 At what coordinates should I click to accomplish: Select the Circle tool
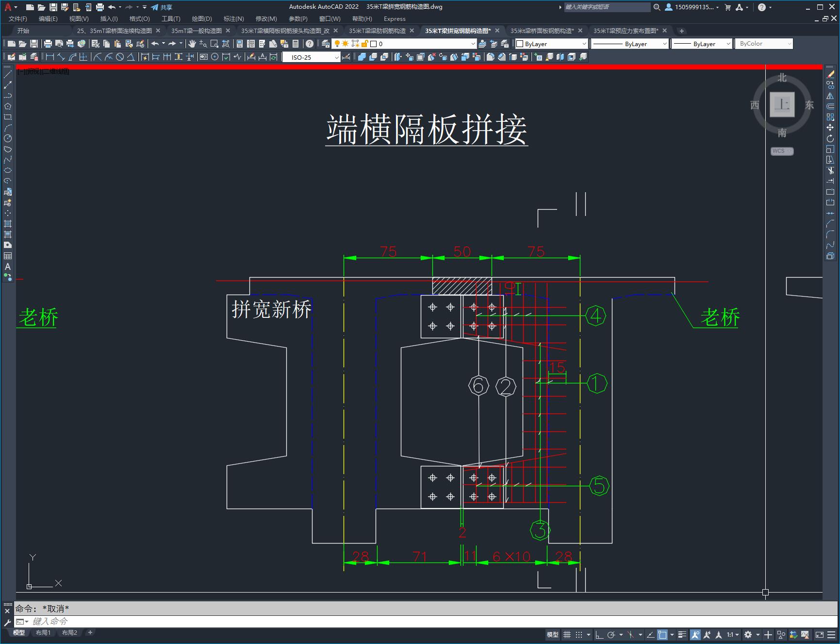point(8,138)
